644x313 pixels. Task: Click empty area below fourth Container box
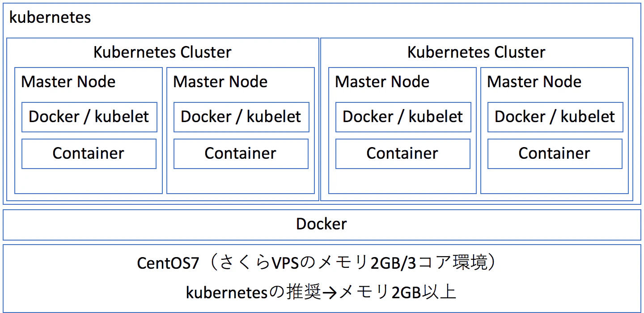click(x=555, y=181)
